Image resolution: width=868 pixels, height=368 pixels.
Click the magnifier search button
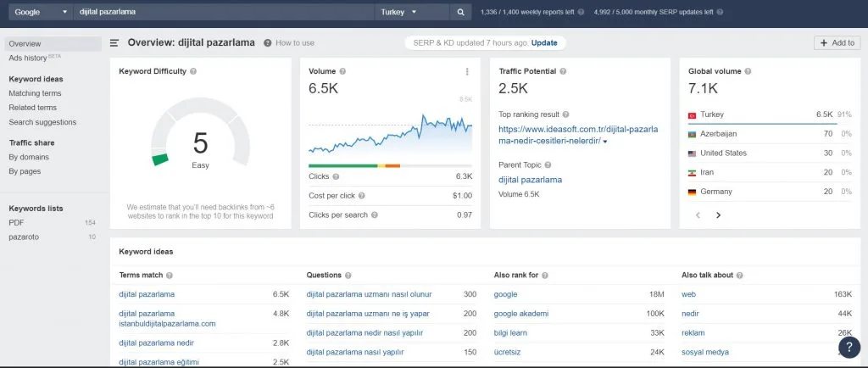(x=460, y=12)
